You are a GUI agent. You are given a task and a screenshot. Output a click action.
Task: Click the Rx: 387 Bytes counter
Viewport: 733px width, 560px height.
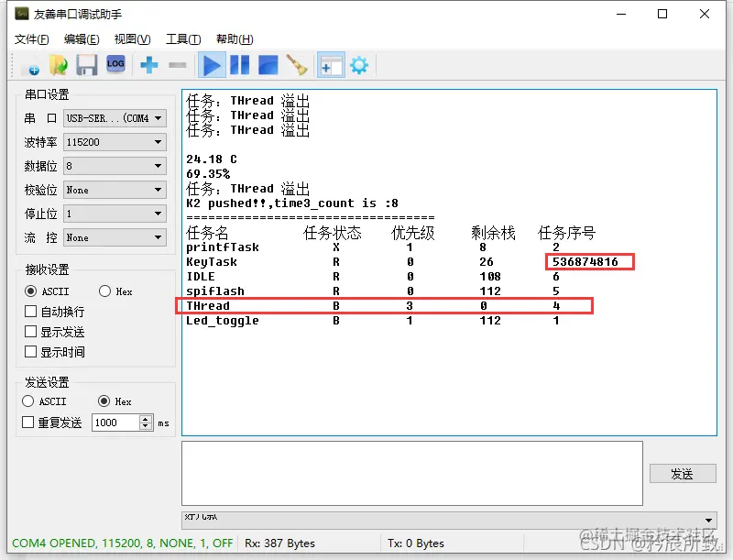(x=279, y=544)
